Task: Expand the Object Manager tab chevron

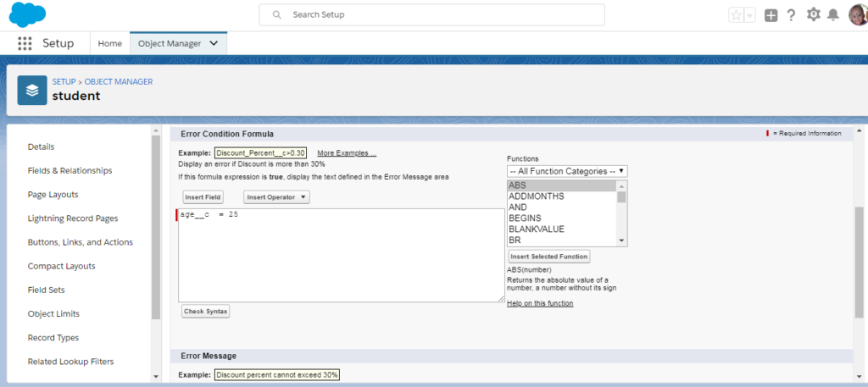Action: point(214,43)
